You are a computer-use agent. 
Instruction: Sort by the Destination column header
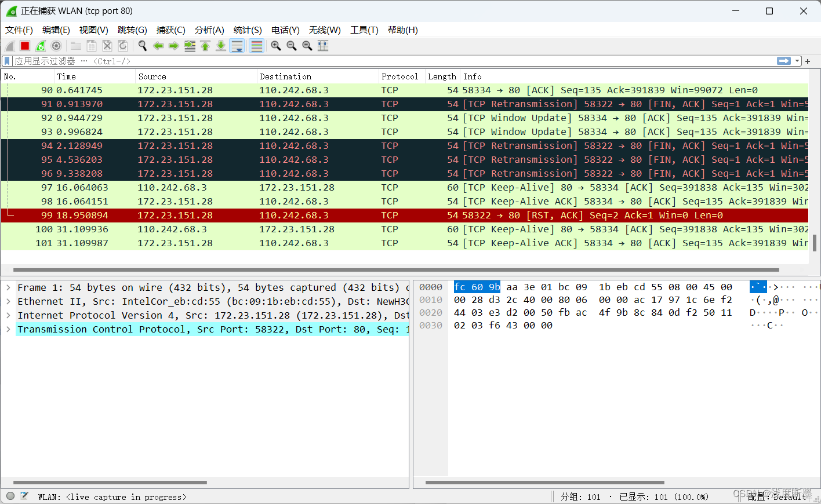[317, 76]
